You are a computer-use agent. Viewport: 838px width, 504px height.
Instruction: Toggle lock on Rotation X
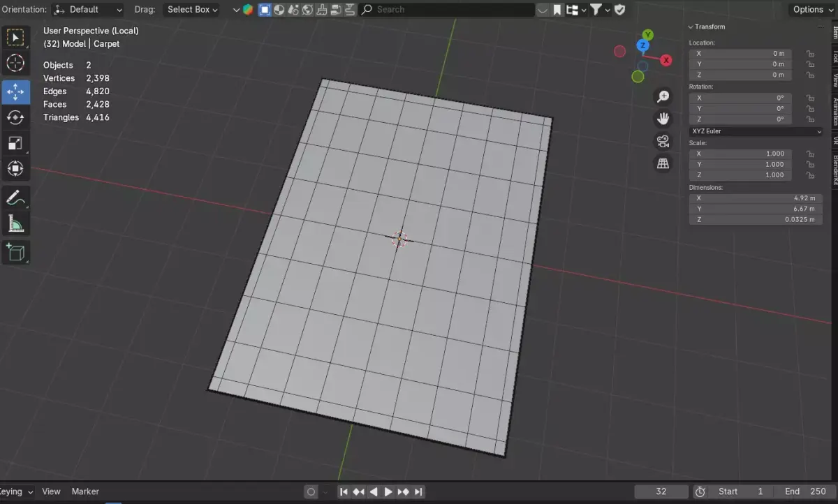point(810,98)
